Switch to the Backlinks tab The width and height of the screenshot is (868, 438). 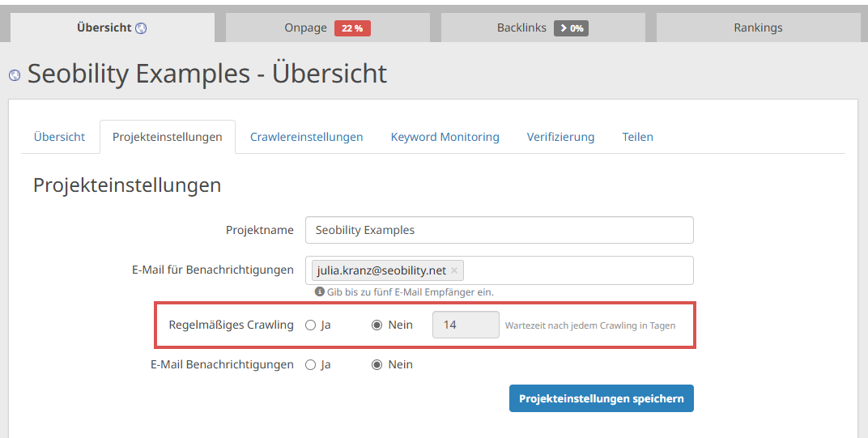click(543, 28)
